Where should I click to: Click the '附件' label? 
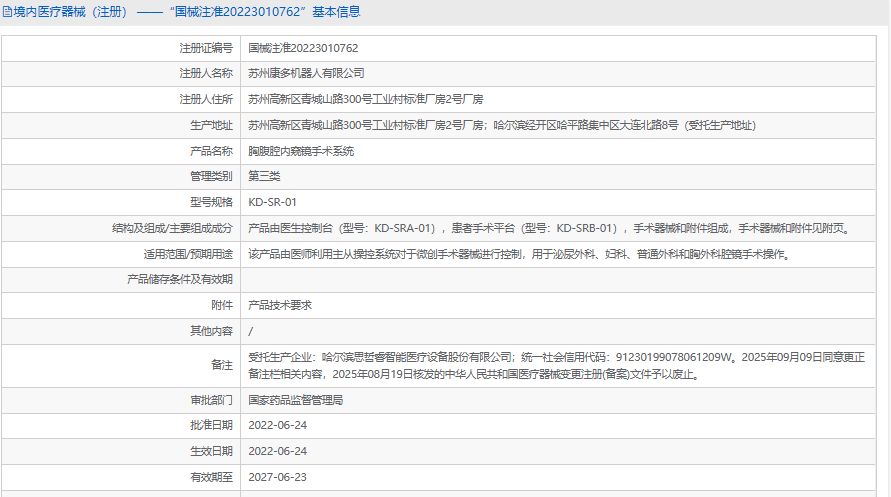click(x=222, y=306)
